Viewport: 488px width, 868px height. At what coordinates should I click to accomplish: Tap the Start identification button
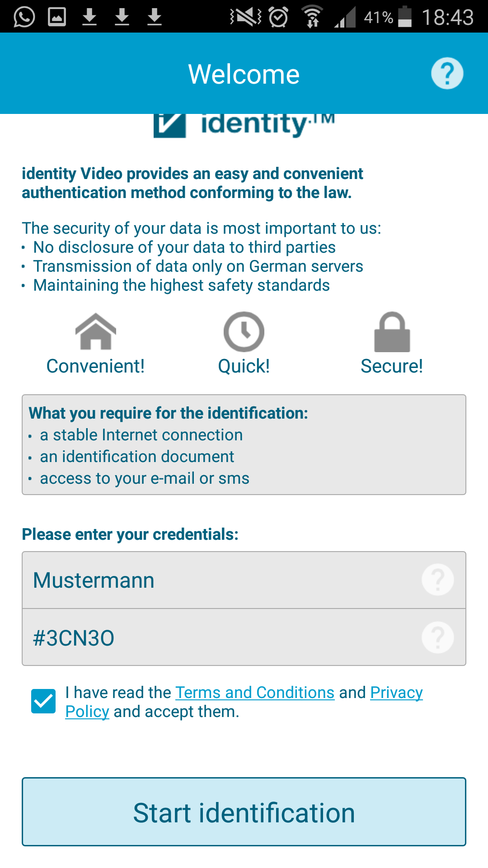click(244, 812)
